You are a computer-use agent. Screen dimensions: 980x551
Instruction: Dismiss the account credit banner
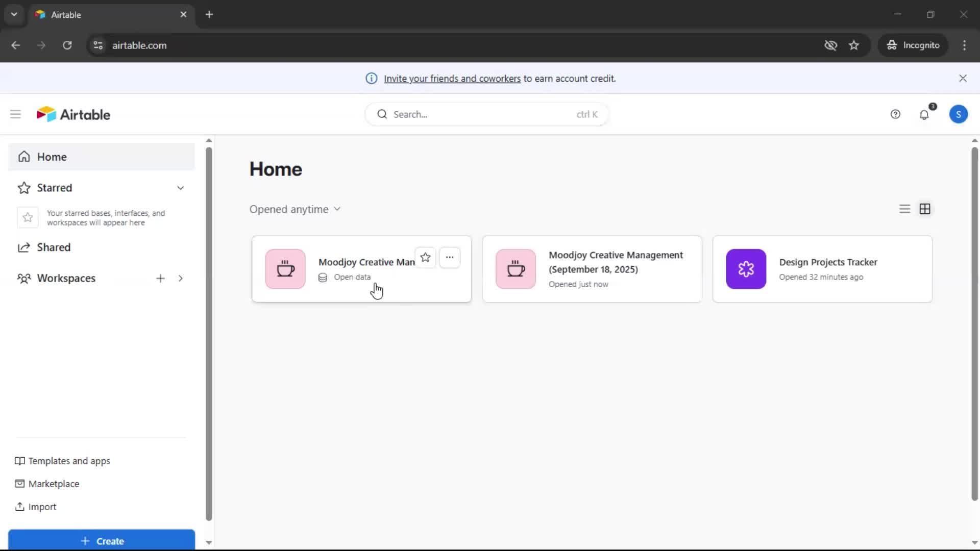pyautogui.click(x=963, y=78)
